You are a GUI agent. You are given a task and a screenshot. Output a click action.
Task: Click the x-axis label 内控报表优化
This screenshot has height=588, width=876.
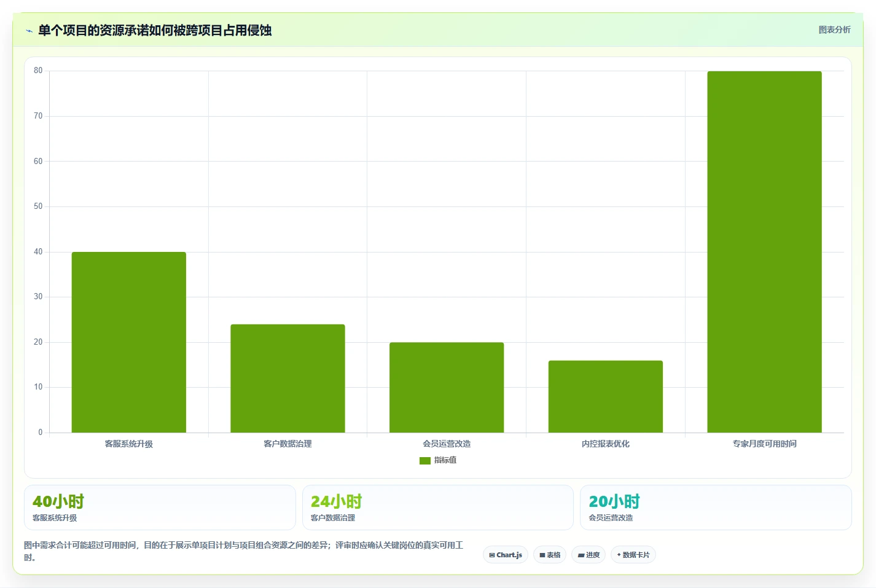[x=606, y=444]
